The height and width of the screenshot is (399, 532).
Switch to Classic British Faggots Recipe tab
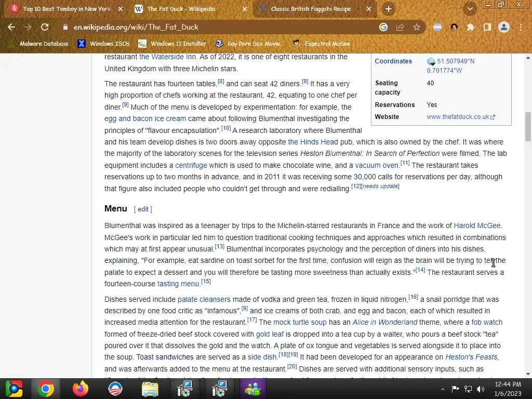[x=311, y=9]
